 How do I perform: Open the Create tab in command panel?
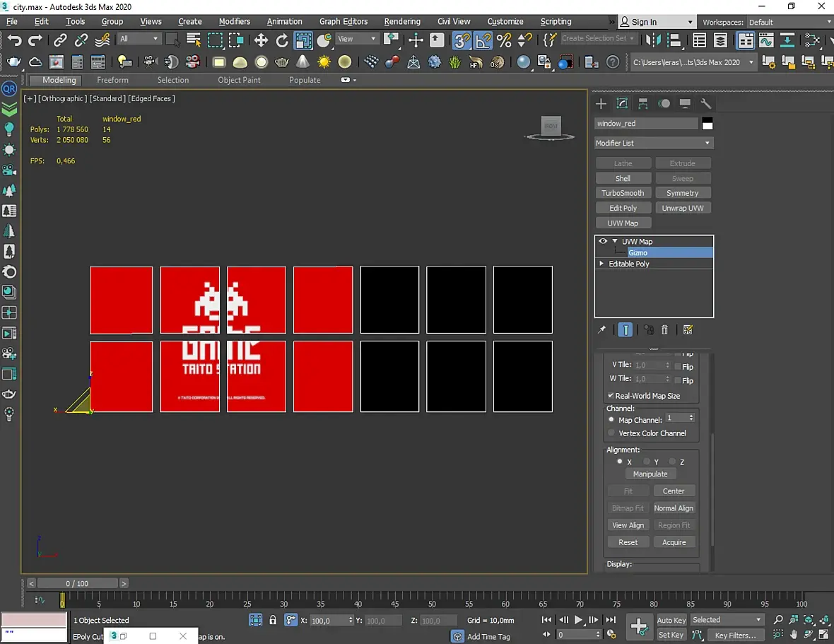(x=601, y=103)
